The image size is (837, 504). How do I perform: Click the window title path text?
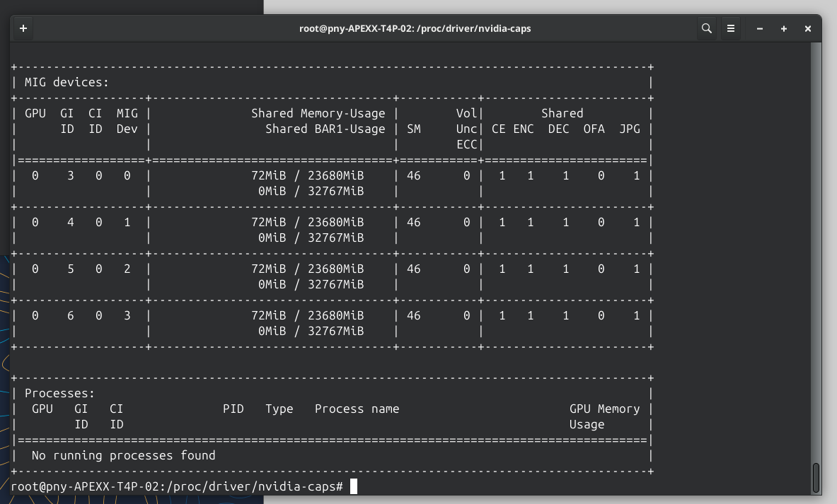(x=415, y=29)
